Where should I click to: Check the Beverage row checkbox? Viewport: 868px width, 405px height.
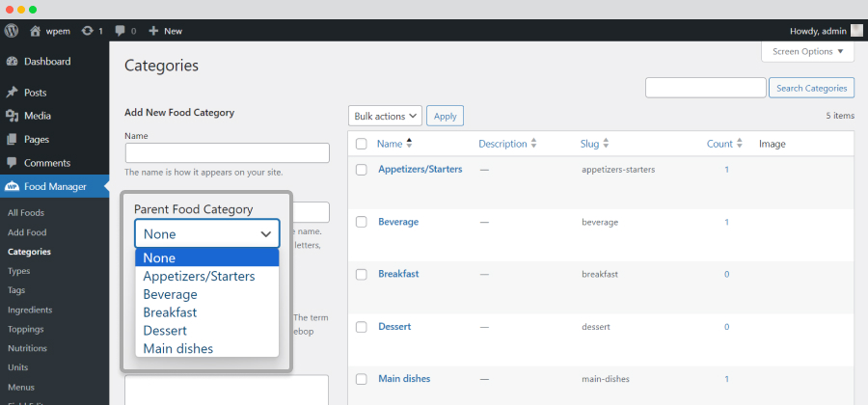pyautogui.click(x=362, y=222)
